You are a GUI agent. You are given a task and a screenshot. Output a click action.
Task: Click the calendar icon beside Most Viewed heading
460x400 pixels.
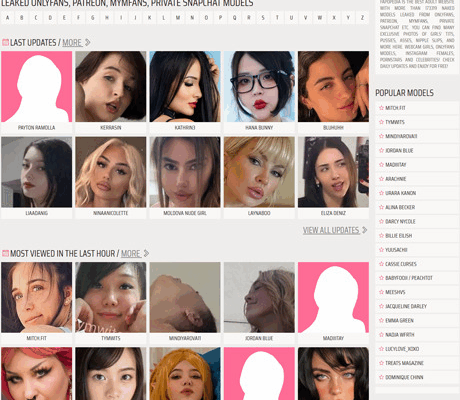5,253
